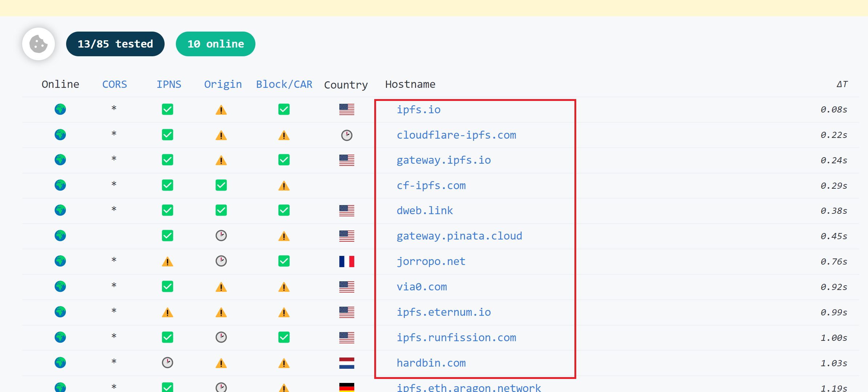Screen dimensions: 868x392
Task: Click the Block/CAR checkmark for jorropo.net
Action: (284, 261)
